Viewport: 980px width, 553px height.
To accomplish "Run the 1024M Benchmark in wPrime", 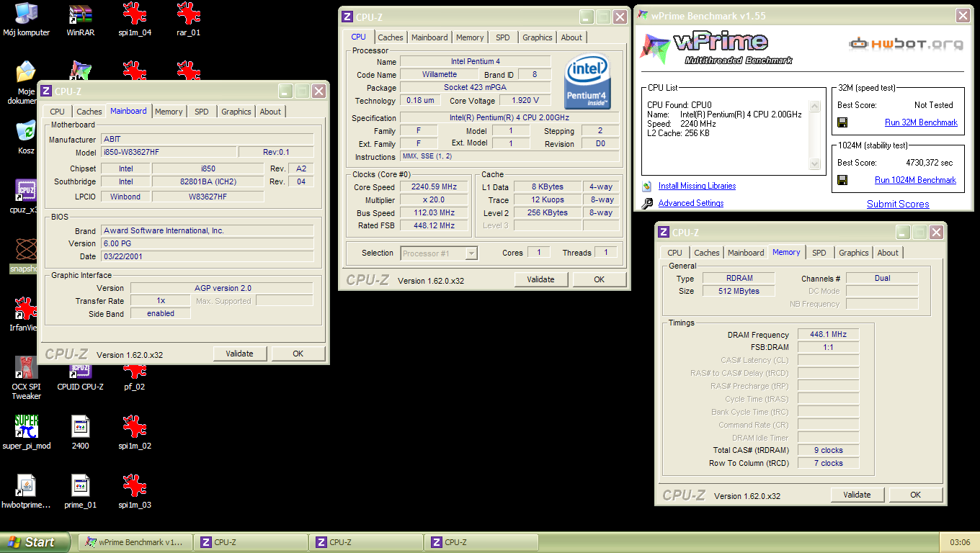I will click(915, 180).
